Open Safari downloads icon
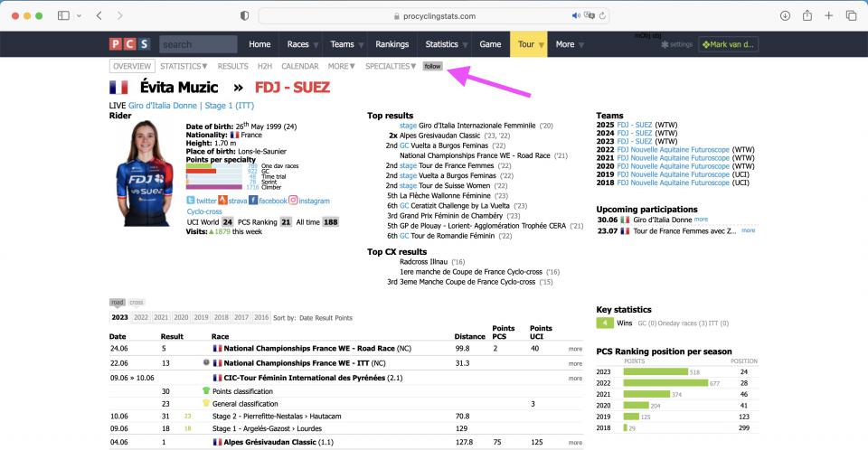This screenshot has height=450, width=868. [x=783, y=16]
